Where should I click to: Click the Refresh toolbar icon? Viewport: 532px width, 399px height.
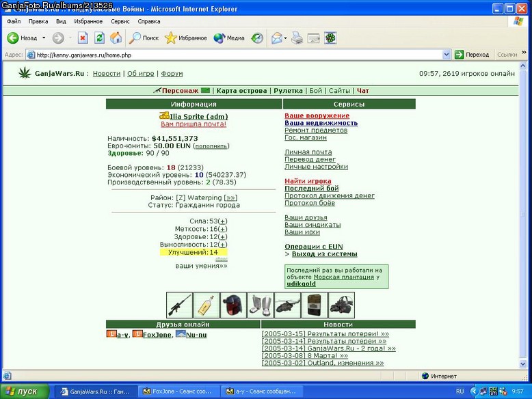click(x=99, y=38)
